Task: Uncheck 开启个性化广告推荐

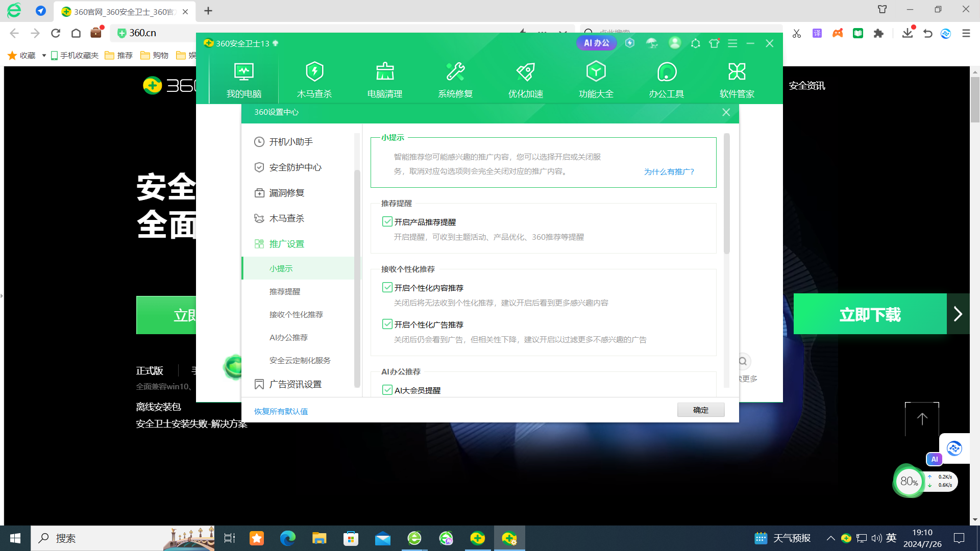Action: (x=387, y=323)
